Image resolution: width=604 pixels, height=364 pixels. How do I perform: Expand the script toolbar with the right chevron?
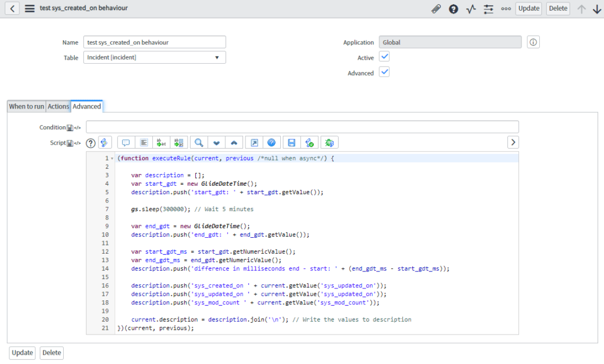coord(513,142)
